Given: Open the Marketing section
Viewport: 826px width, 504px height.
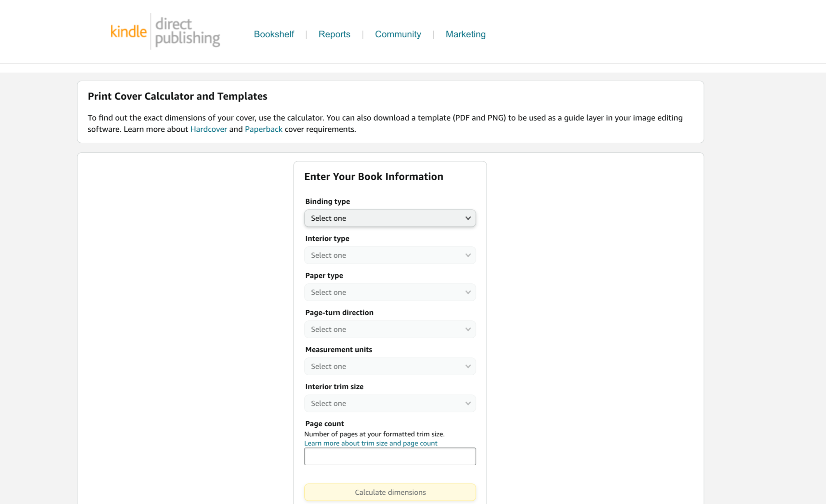Looking at the screenshot, I should point(465,34).
